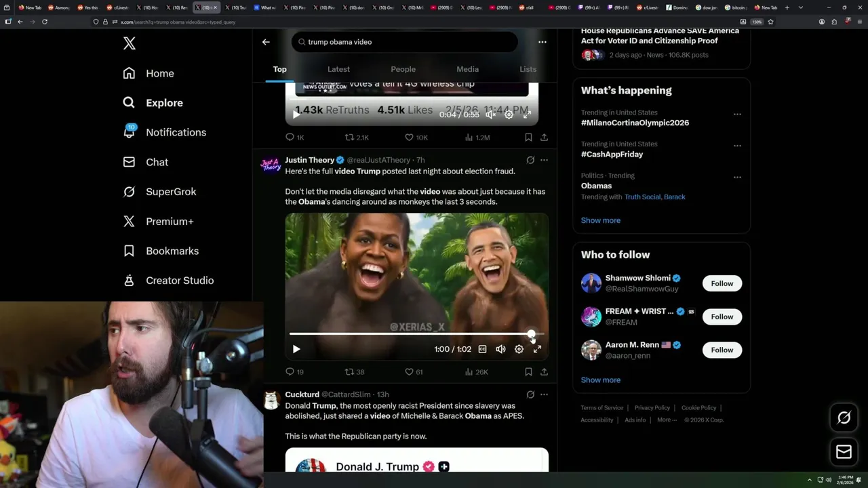Image resolution: width=868 pixels, height=488 pixels.
Task: Open #MilanoCortinaOlympic2026 trending topic
Action: pyautogui.click(x=635, y=123)
